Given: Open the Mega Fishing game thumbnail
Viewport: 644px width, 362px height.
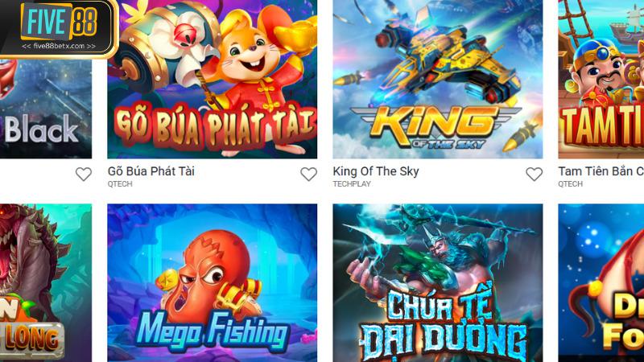Looking at the screenshot, I should pos(212,283).
